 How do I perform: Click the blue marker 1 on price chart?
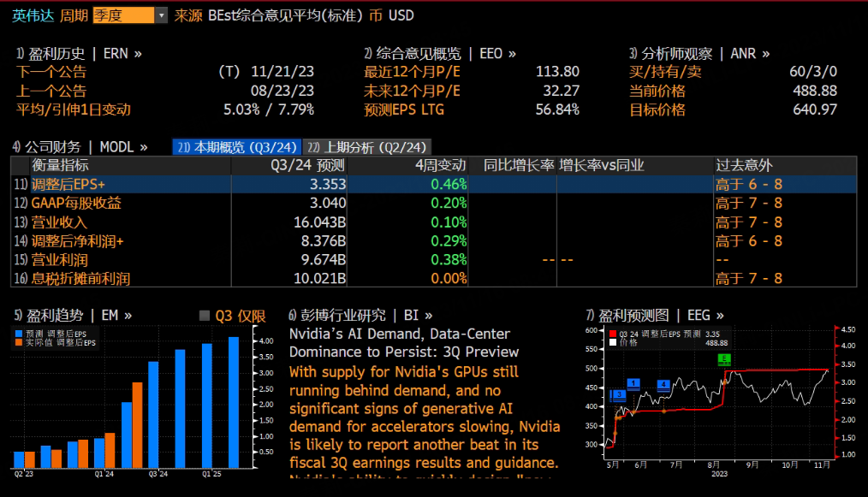click(x=633, y=383)
